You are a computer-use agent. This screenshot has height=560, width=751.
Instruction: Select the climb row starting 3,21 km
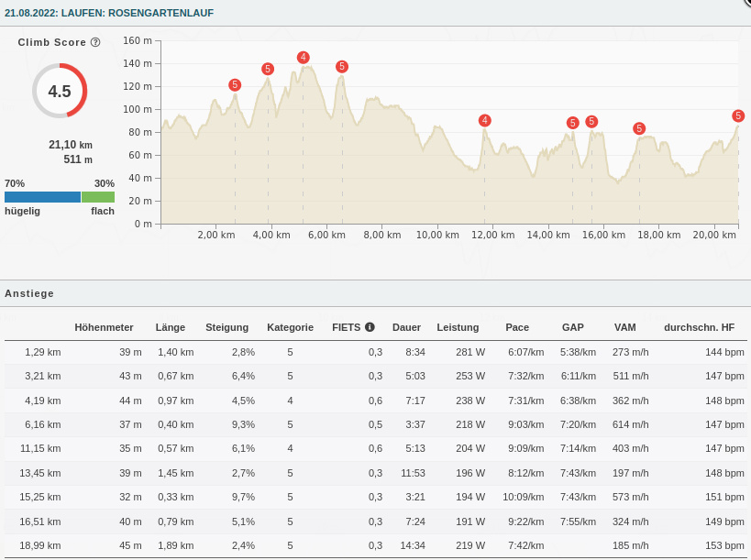click(x=376, y=376)
